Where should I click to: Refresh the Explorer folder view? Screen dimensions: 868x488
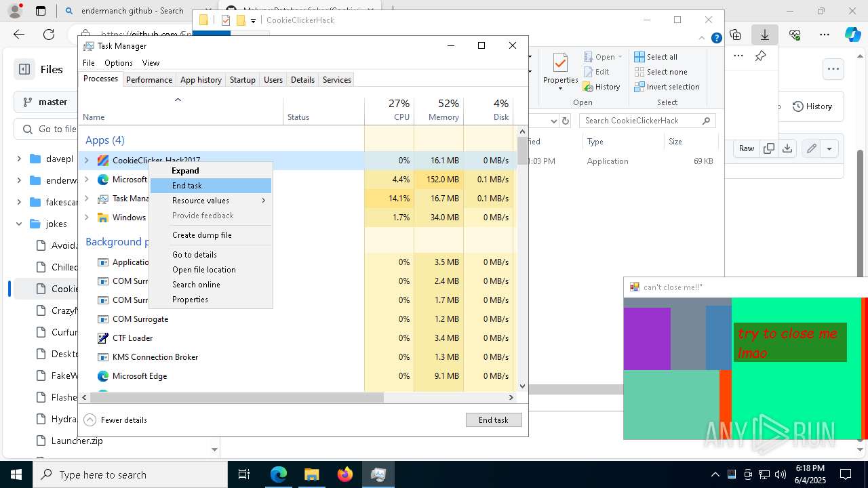pos(565,121)
